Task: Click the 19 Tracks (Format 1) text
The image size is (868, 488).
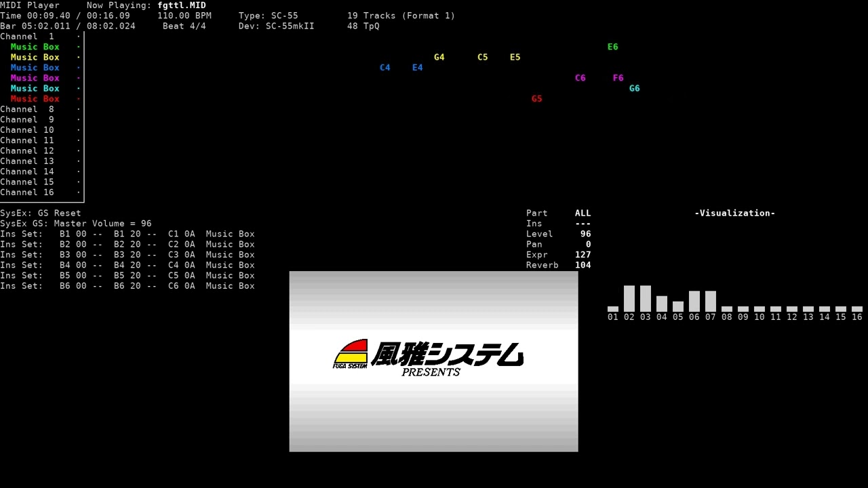Action: 401,16
